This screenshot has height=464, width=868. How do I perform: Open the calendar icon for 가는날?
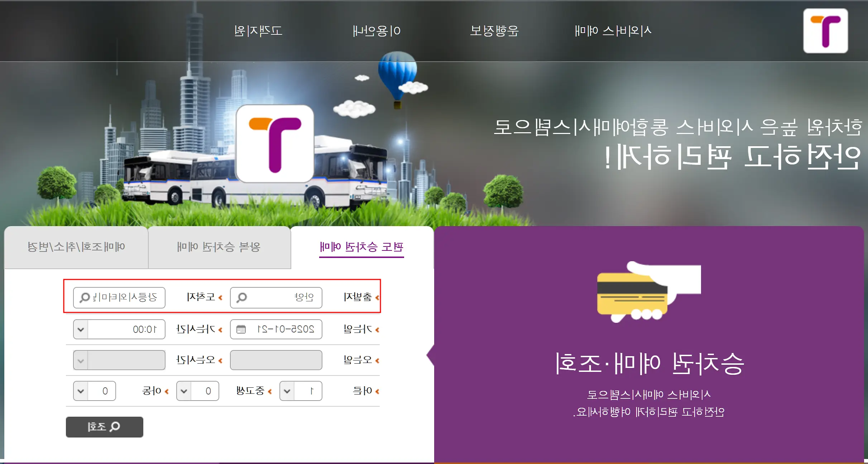click(x=241, y=329)
